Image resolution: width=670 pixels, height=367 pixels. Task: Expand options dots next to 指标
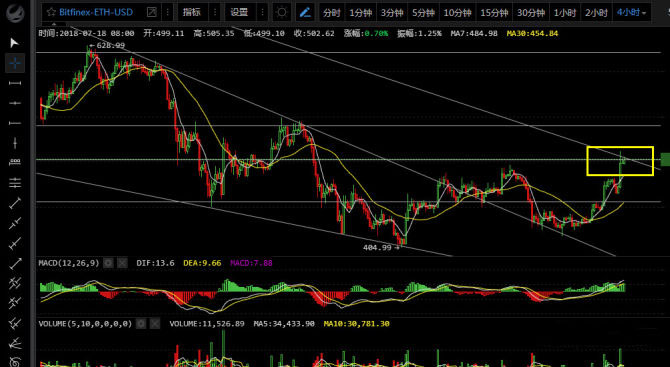[x=215, y=12]
